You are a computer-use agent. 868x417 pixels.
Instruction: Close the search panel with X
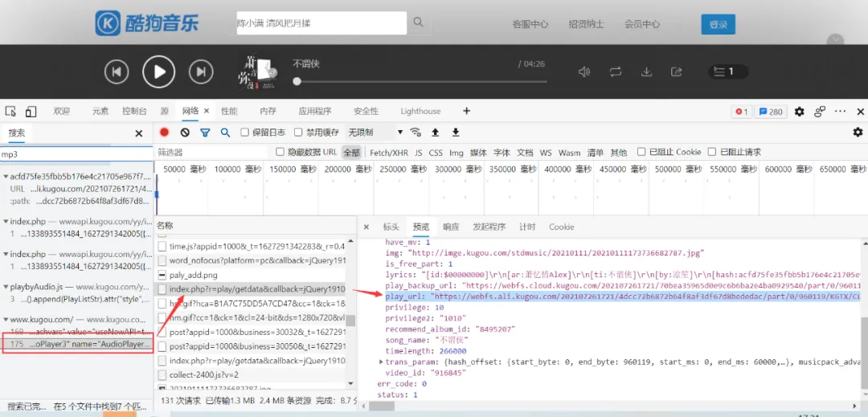pos(139,133)
